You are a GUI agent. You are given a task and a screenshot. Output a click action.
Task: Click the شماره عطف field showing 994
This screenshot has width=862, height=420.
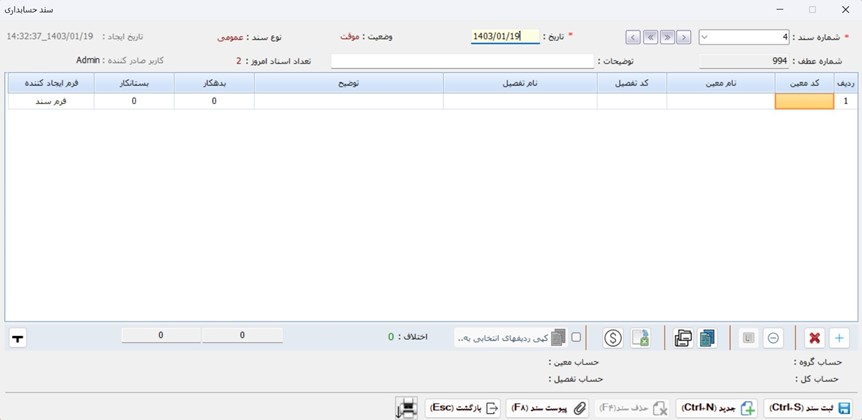point(744,61)
